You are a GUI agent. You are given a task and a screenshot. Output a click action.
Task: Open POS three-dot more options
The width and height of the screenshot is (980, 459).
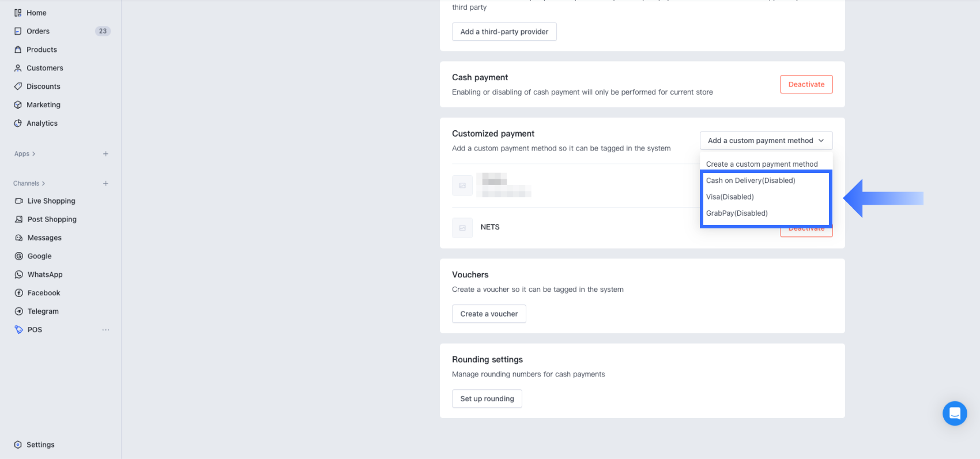click(x=105, y=330)
